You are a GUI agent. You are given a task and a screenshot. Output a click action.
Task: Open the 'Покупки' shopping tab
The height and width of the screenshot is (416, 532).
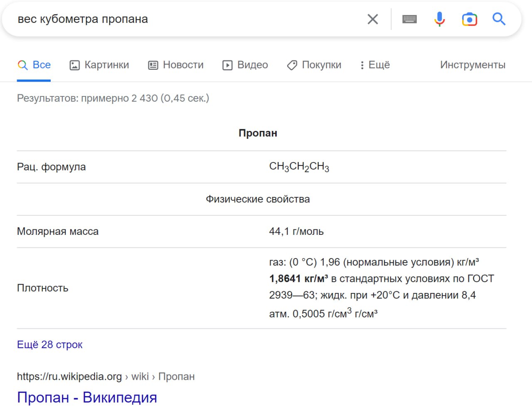click(x=314, y=65)
